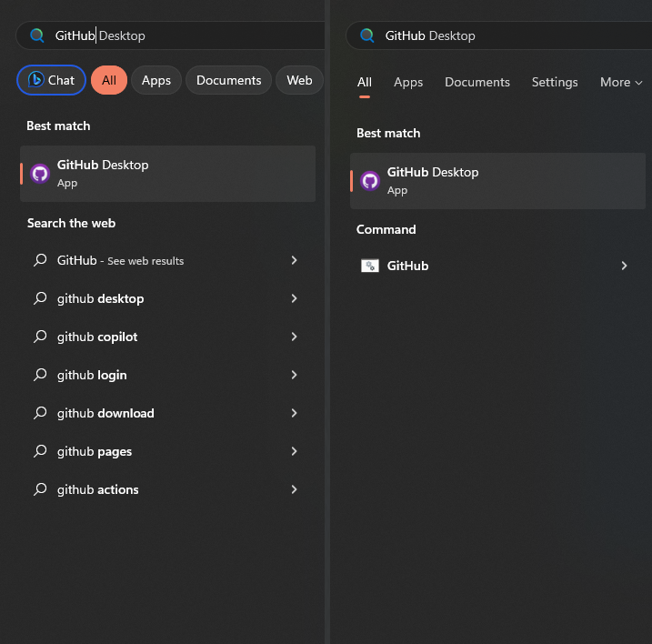The width and height of the screenshot is (652, 644).
Task: Expand chevron for 'github desktop' suggestion
Action: tap(294, 298)
